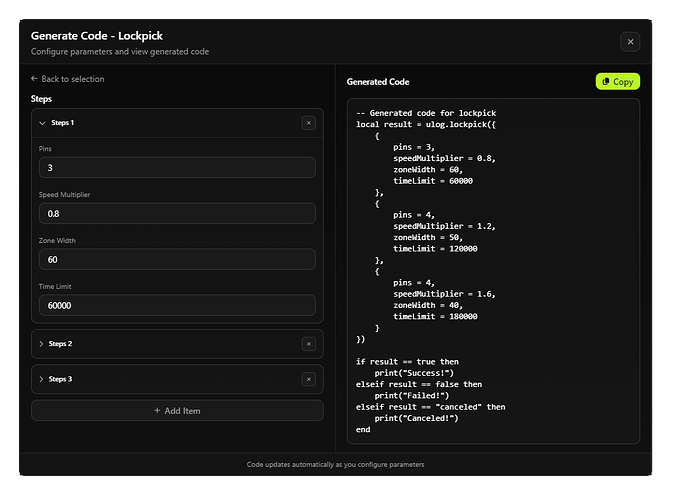
Task: Copy the generated code
Action: pos(617,82)
